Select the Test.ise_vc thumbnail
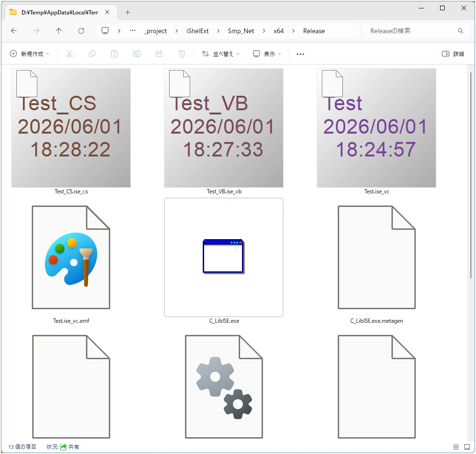476x454 pixels. pos(377,128)
